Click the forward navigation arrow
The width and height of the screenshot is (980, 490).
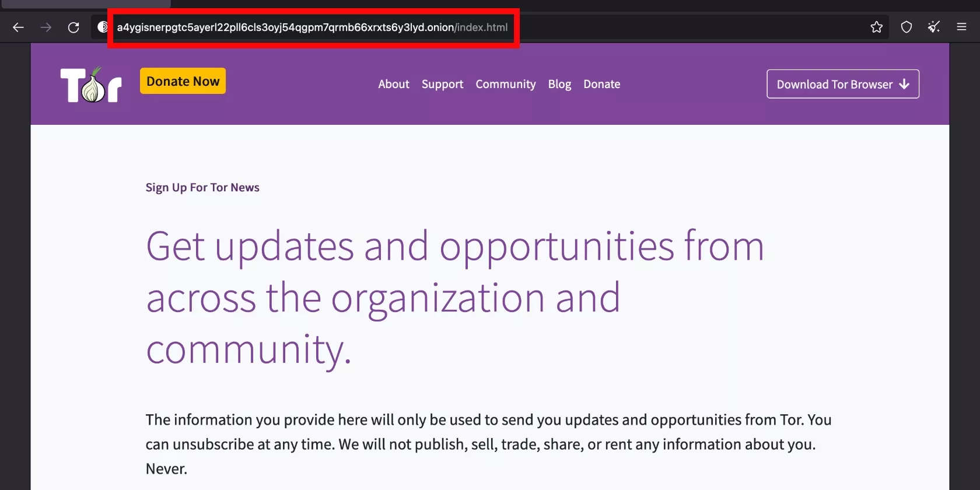point(46,27)
